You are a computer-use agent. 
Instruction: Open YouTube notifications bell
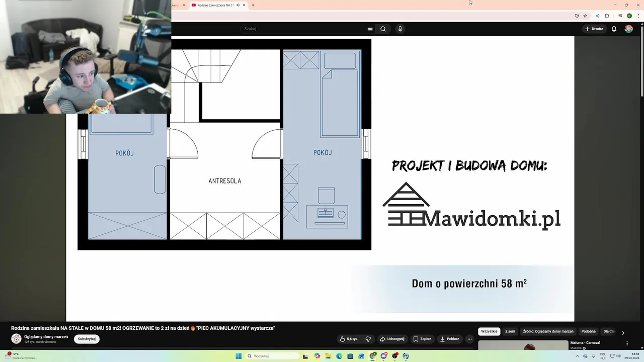[614, 29]
